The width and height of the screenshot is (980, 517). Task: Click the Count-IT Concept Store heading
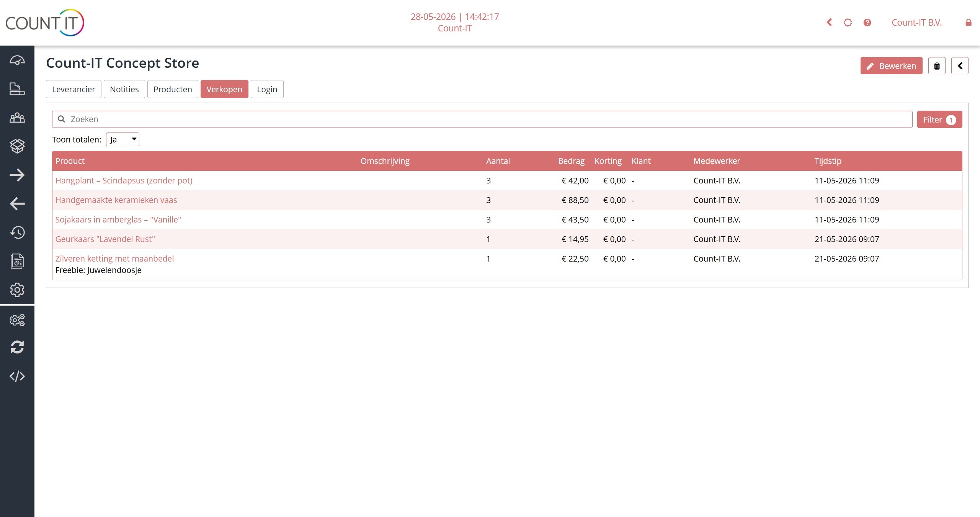point(122,63)
